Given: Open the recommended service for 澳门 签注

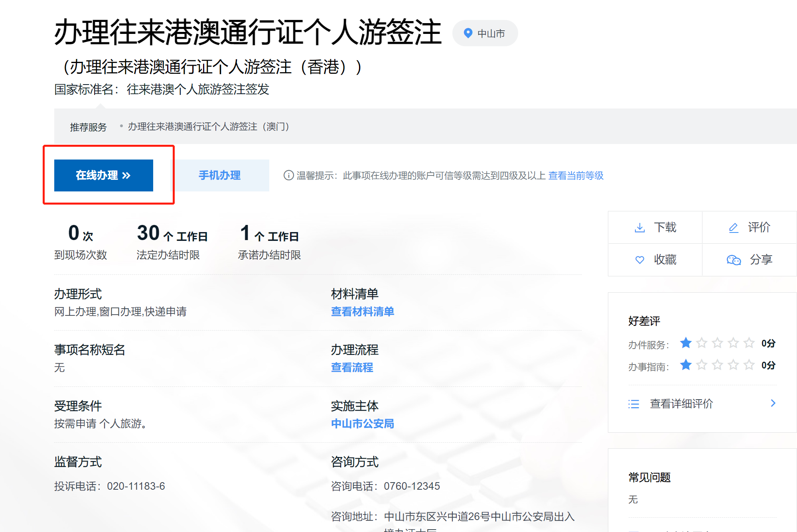Looking at the screenshot, I should (x=208, y=127).
